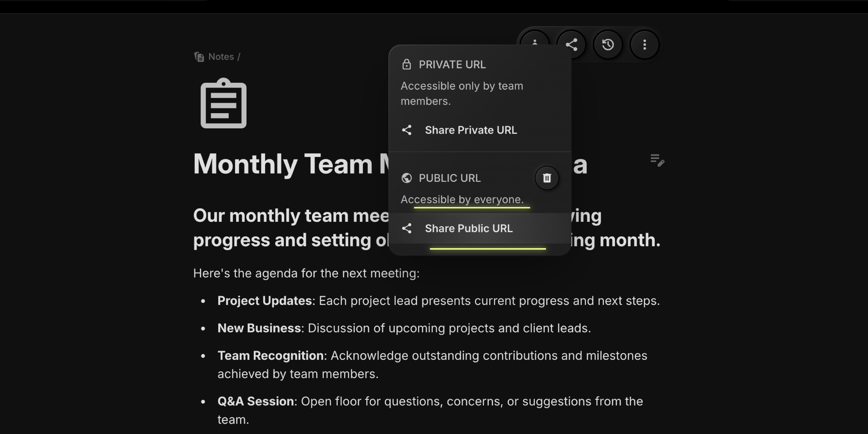Image resolution: width=868 pixels, height=434 pixels.
Task: Click the clipboard note icon above the title
Action: coord(224,103)
